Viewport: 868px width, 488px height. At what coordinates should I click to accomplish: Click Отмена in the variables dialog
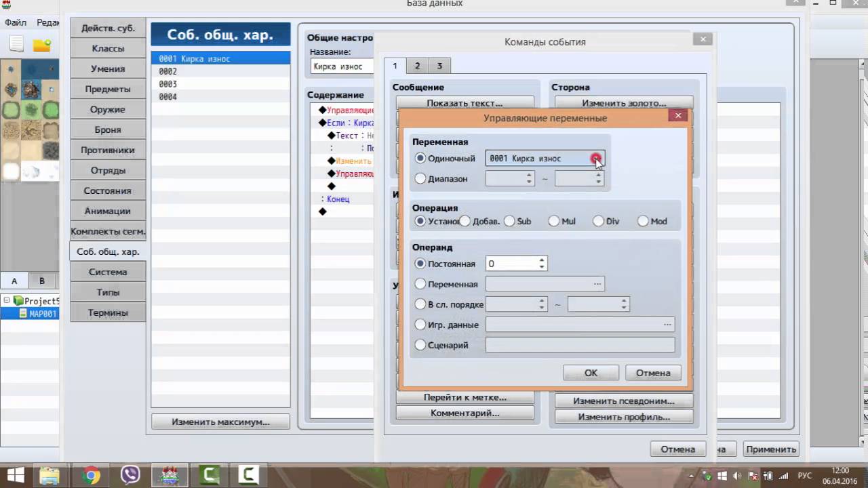coord(653,373)
